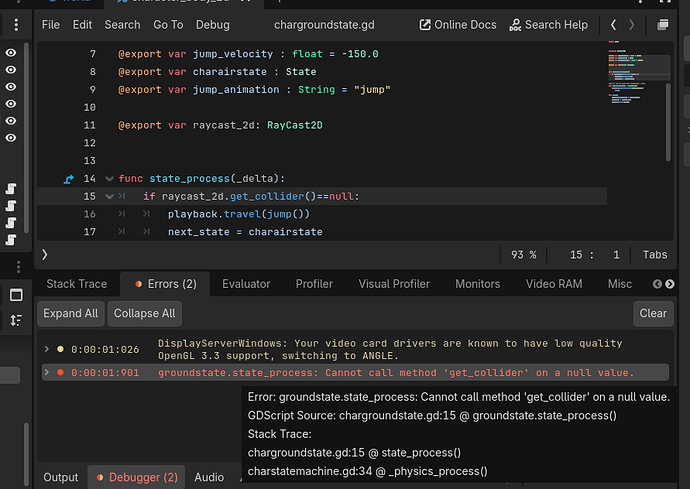690x489 pixels.
Task: Open the File menu
Action: [51, 25]
